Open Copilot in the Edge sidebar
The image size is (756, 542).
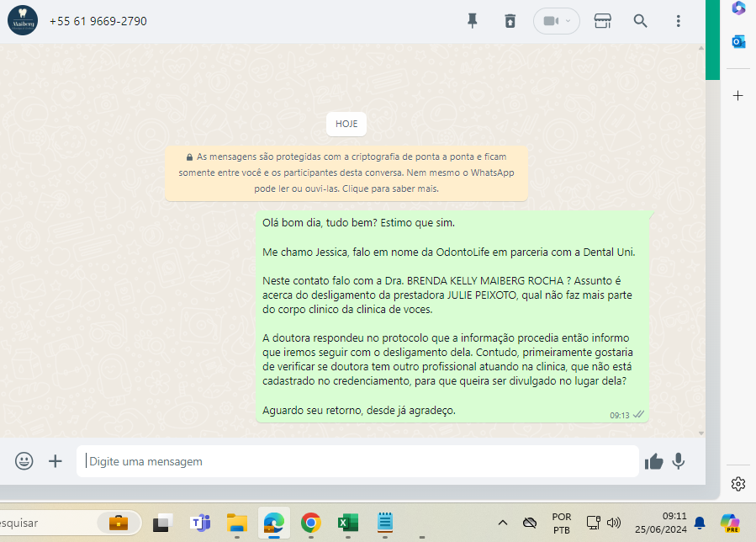[x=738, y=8]
